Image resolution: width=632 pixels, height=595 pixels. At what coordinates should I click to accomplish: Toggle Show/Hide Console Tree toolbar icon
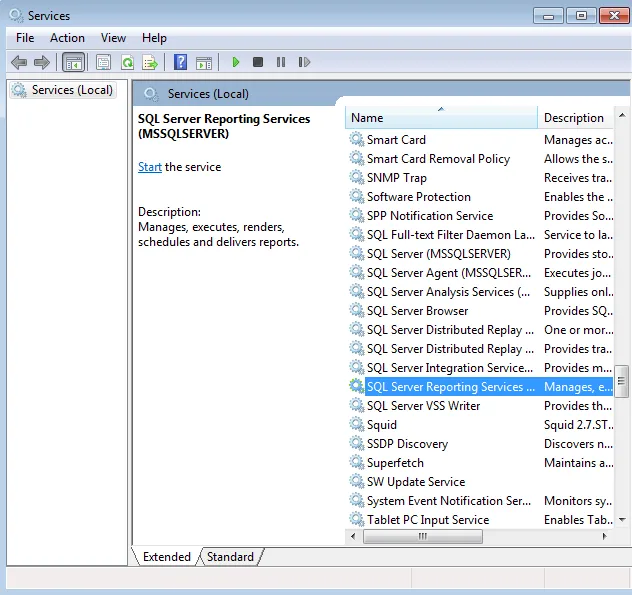click(x=74, y=62)
